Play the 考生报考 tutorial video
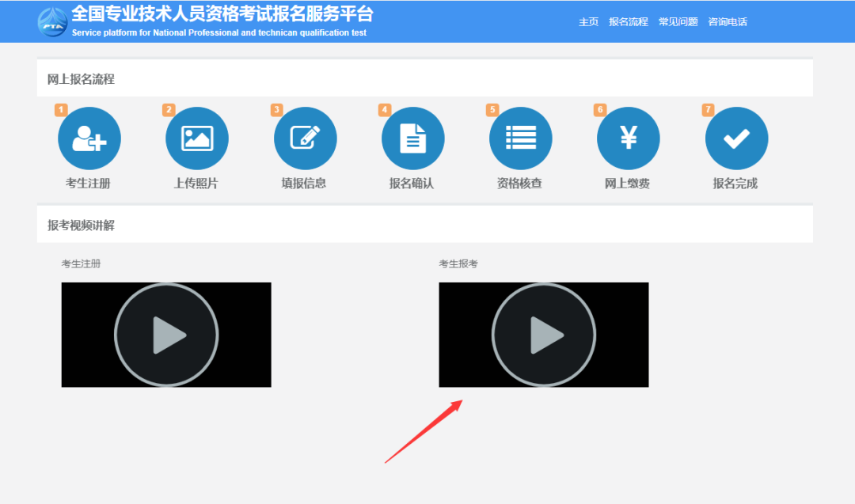 (544, 335)
